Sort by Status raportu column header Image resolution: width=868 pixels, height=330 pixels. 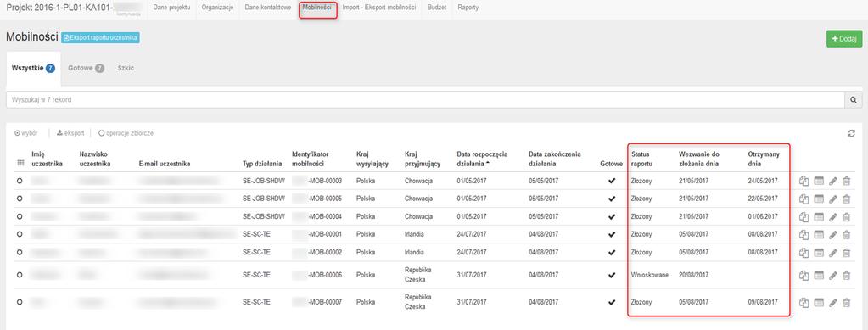click(x=642, y=159)
